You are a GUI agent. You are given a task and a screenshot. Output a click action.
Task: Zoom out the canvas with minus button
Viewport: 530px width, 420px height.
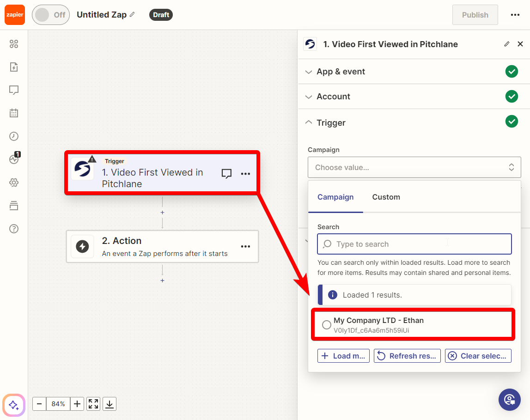tap(39, 404)
